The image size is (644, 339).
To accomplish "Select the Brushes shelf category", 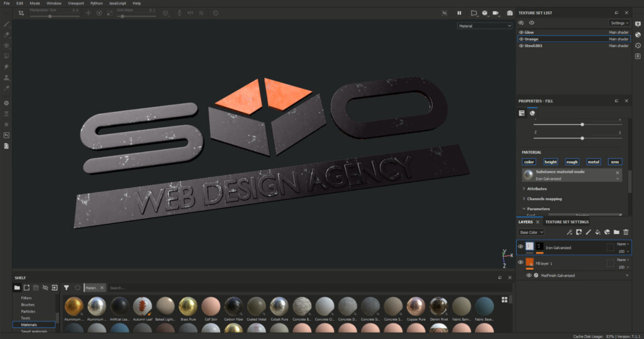I will tap(28, 304).
